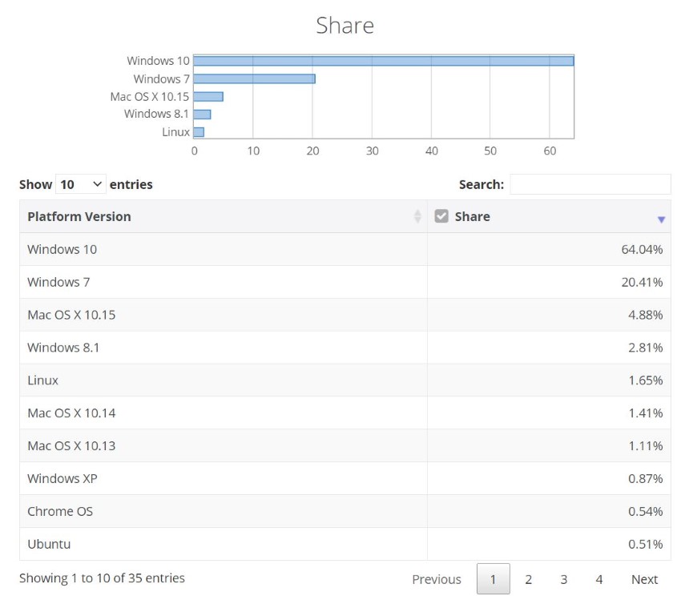This screenshot has width=689, height=616.
Task: Click the Share column descending sort arrow
Action: click(661, 219)
